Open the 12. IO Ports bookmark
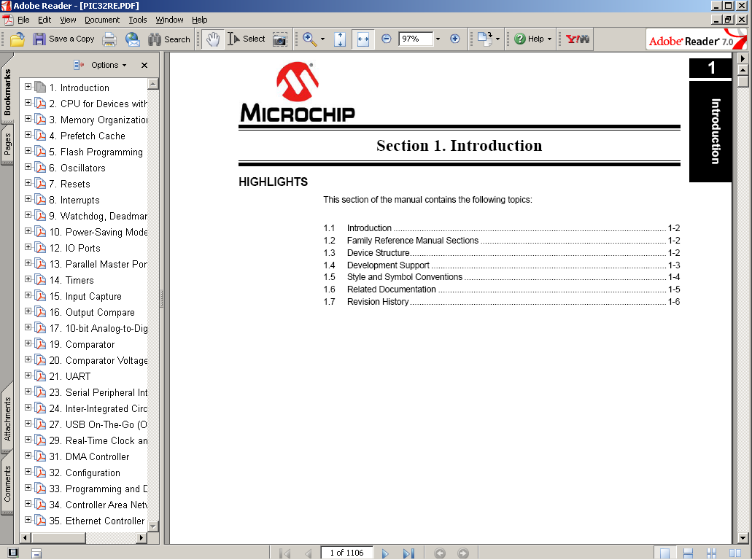752x560 pixels. (75, 249)
